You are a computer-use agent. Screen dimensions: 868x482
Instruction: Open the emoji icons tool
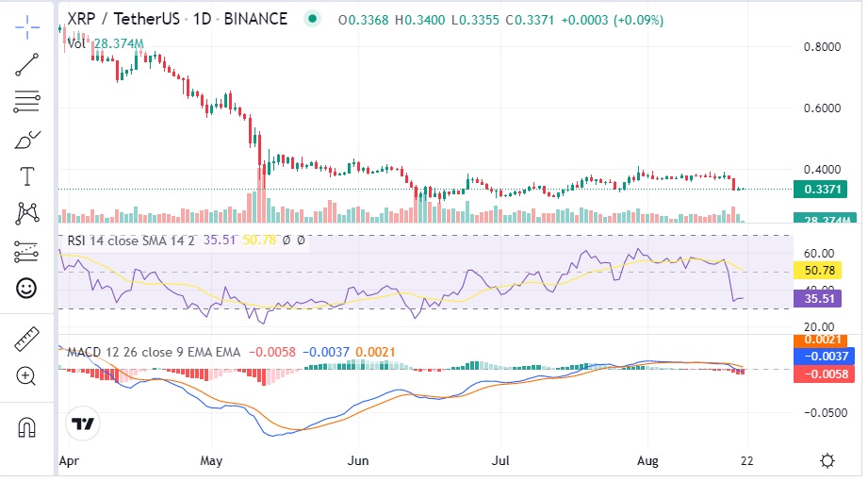click(26, 288)
